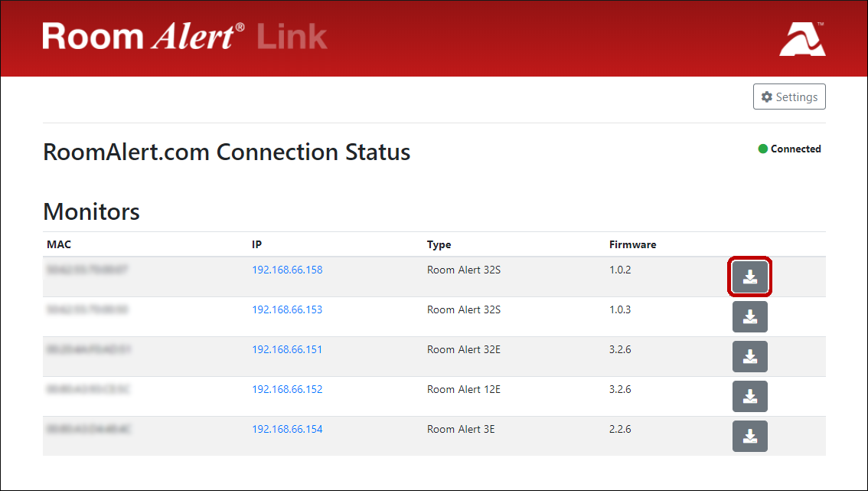Select the Room Alert 12E type cell
This screenshot has height=491, width=868.
(x=463, y=389)
